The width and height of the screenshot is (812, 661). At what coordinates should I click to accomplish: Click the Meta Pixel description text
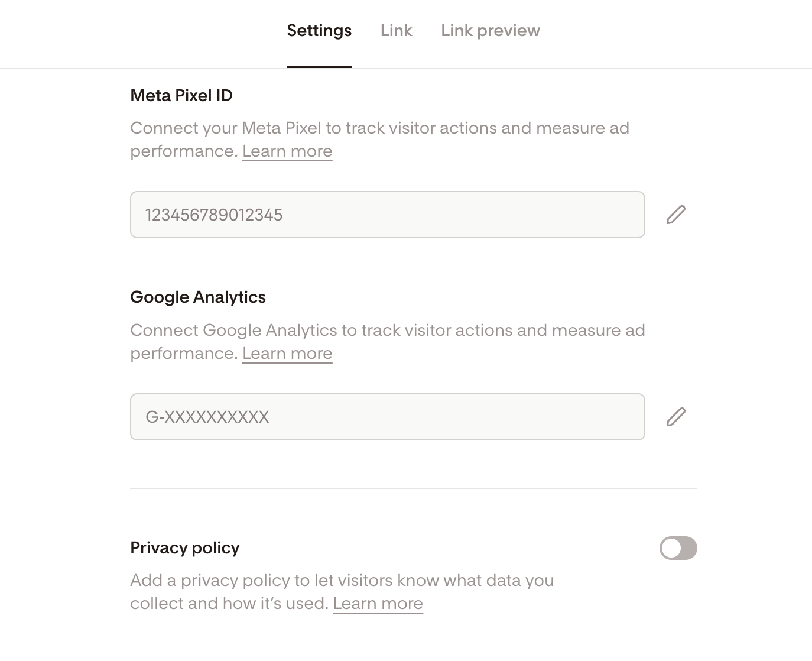379,128
